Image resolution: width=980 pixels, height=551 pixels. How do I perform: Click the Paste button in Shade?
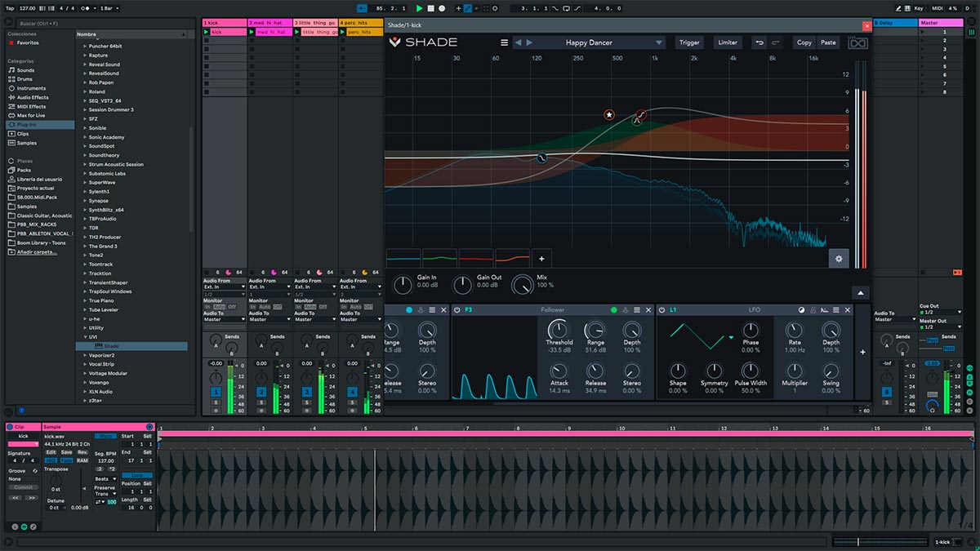coord(828,42)
